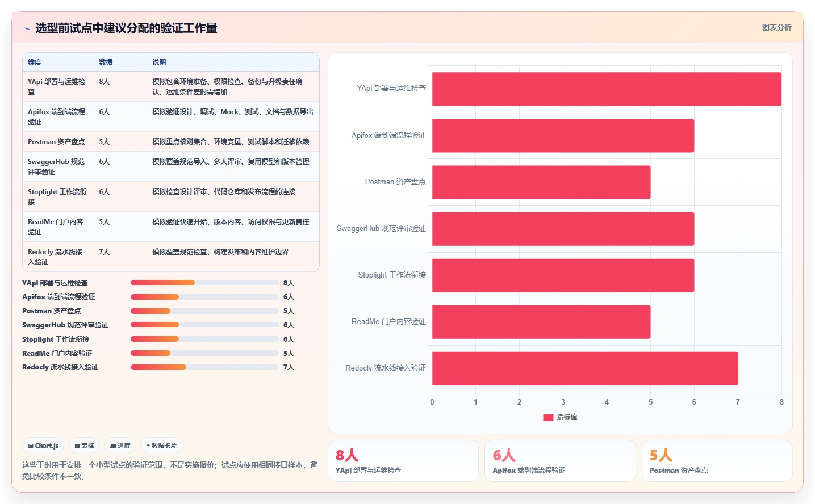The image size is (815, 504).
Task: Click the Redocly 流水线接入验证 bar in the chart
Action: coord(585,368)
